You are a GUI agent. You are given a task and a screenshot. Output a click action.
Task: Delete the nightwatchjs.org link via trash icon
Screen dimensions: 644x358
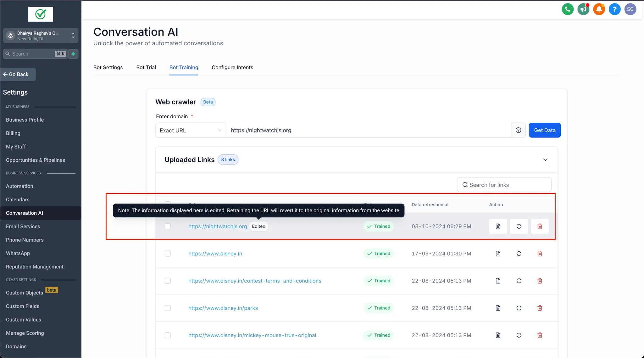coord(540,226)
